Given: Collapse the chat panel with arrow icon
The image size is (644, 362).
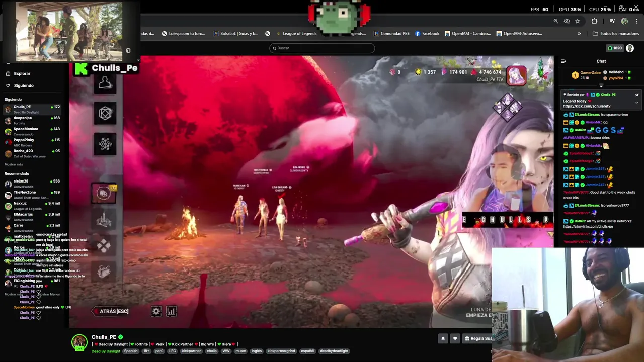Looking at the screenshot, I should pos(563,61).
